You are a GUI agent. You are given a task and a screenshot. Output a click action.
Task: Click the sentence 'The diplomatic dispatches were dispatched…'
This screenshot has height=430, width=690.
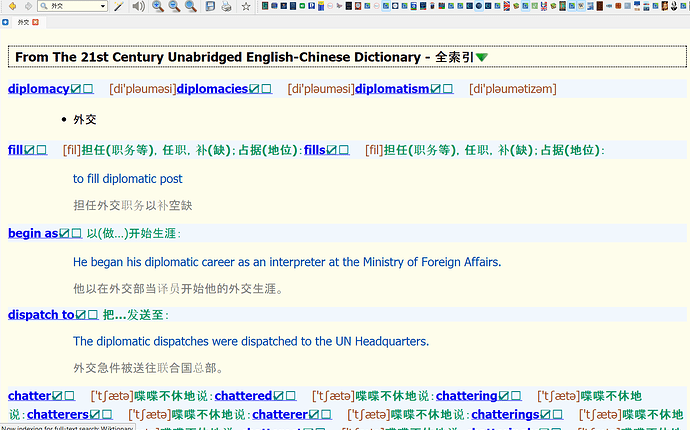tap(251, 341)
